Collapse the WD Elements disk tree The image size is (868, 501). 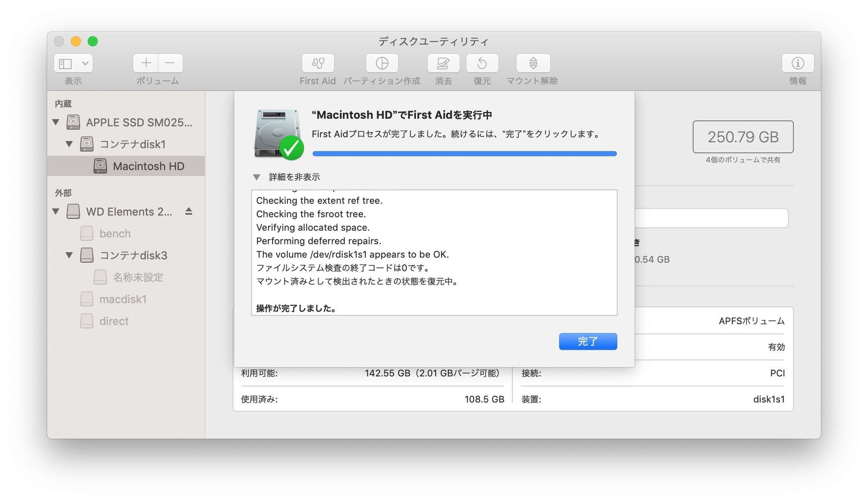pyautogui.click(x=56, y=211)
